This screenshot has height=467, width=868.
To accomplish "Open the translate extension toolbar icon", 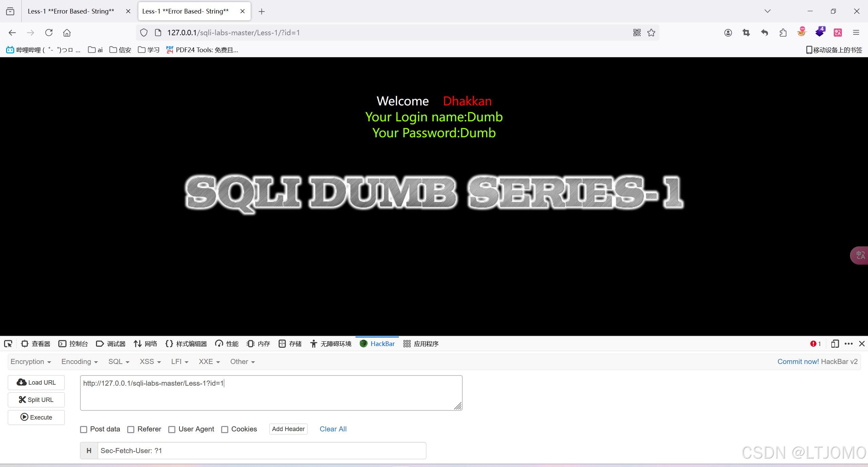I will pos(838,33).
